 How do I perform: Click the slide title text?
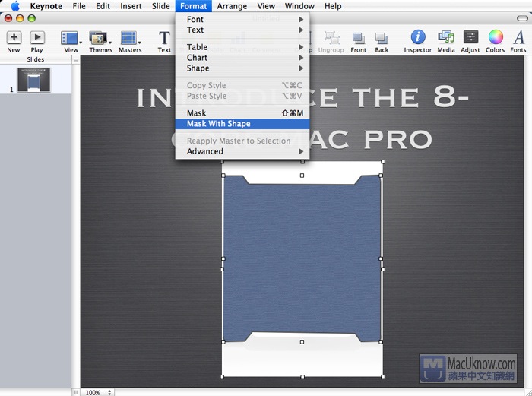[x=302, y=117]
